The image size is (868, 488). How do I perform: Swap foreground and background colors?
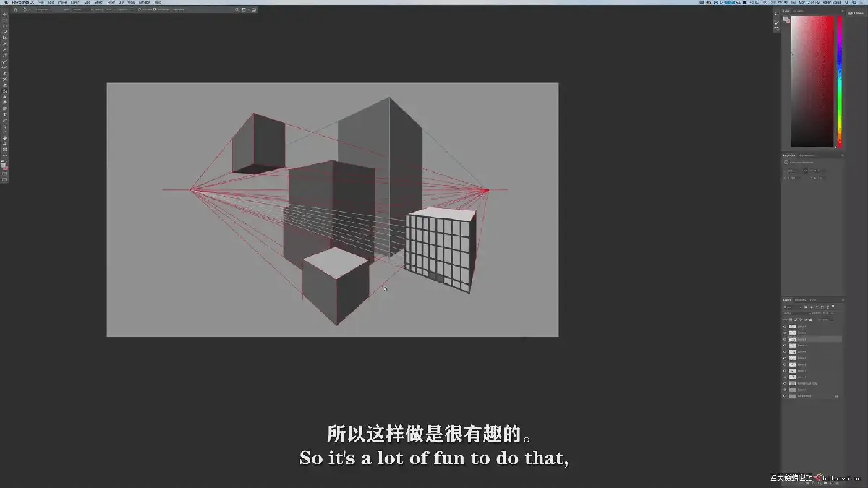[x=7, y=160]
